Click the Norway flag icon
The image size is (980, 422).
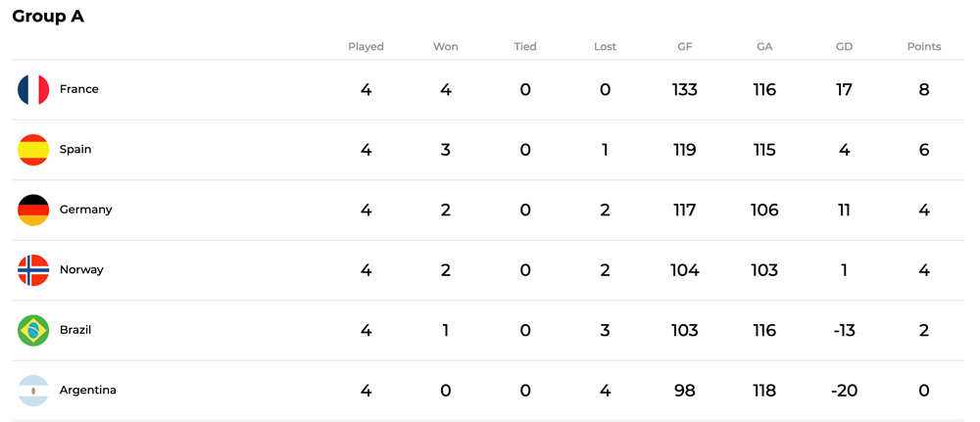pos(33,269)
